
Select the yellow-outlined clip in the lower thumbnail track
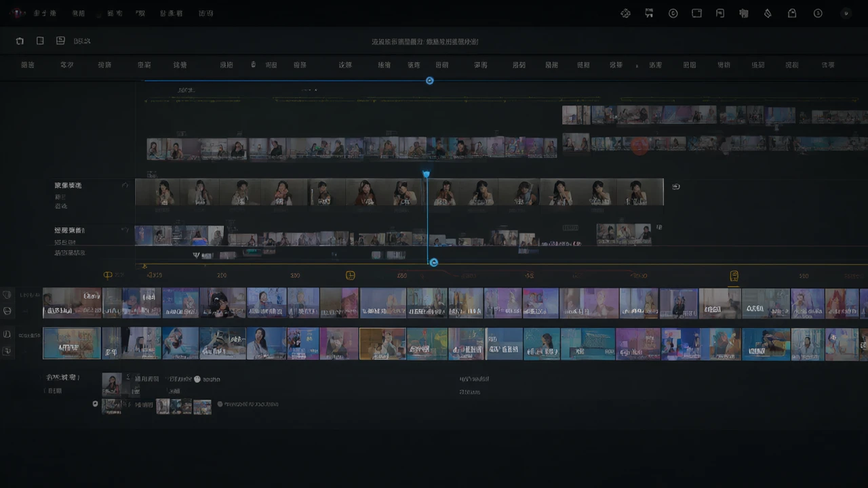[x=382, y=344]
